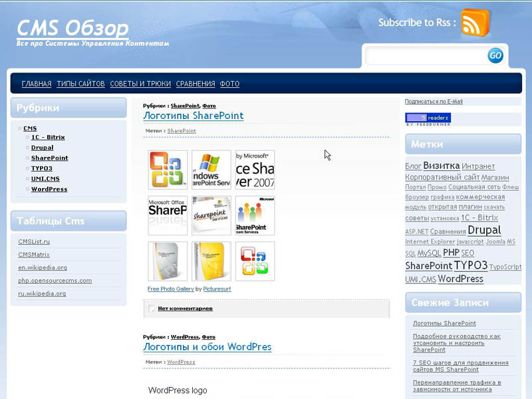Image resolution: width=532 pixels, height=399 pixels.
Task: Open the multicolor Office logo thumbnail
Action: pyautogui.click(x=255, y=261)
